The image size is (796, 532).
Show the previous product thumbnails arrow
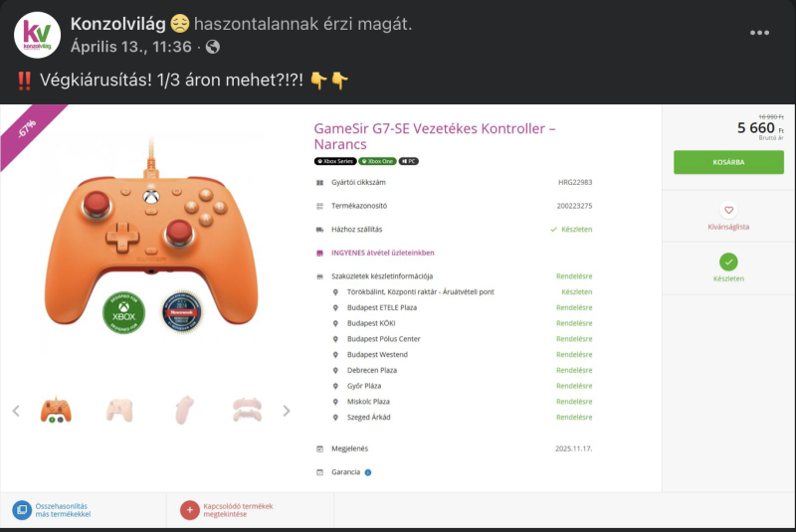click(x=16, y=411)
